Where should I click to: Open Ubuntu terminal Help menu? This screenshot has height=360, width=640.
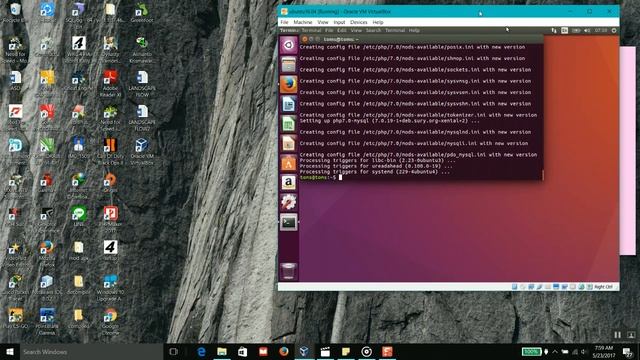click(414, 30)
